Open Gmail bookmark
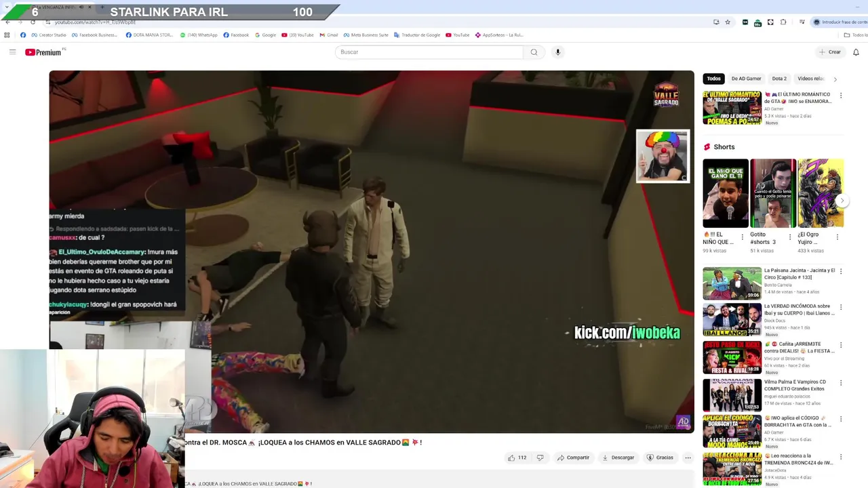The image size is (868, 488). (329, 35)
